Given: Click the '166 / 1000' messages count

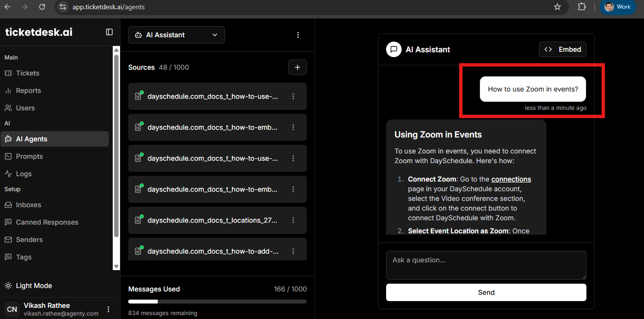Looking at the screenshot, I should pos(290,289).
